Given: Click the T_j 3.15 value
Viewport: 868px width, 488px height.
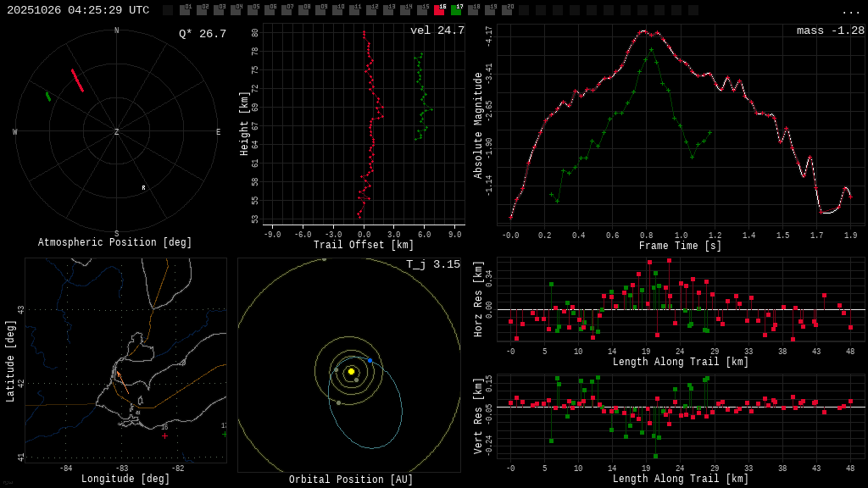Looking at the screenshot, I should [x=432, y=264].
